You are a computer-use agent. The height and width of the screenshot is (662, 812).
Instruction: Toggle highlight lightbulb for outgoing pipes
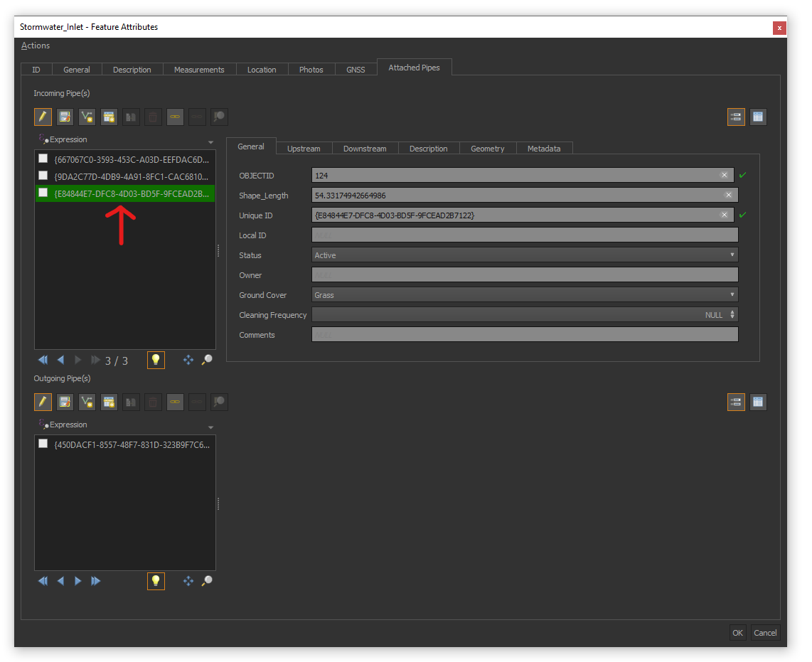point(156,581)
